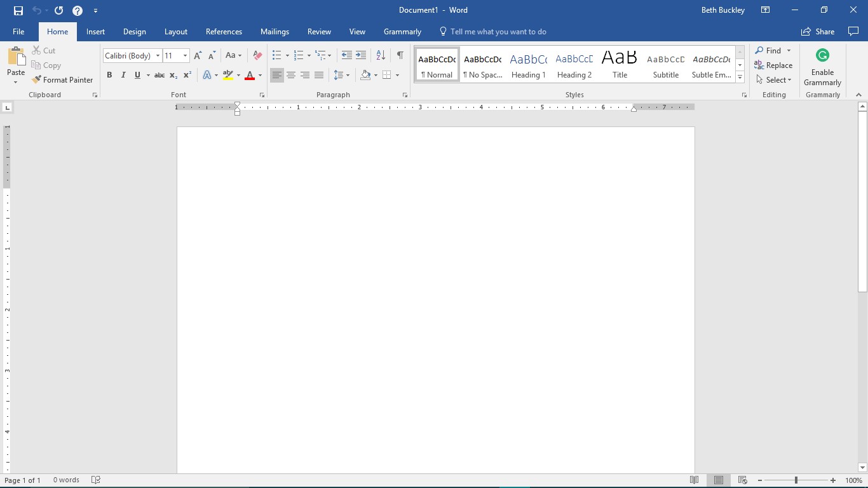This screenshot has width=868, height=488.
Task: Click the Replace button
Action: 773,65
